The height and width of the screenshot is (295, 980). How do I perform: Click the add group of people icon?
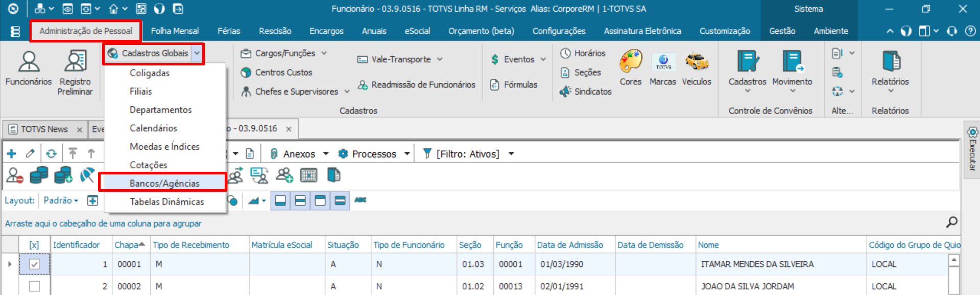tap(284, 175)
